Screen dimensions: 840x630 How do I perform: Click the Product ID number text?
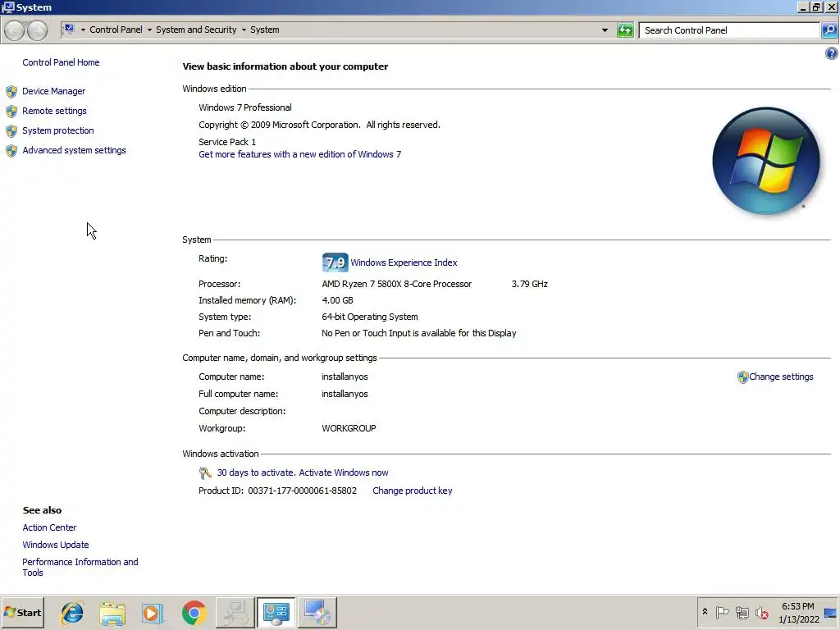tap(302, 491)
